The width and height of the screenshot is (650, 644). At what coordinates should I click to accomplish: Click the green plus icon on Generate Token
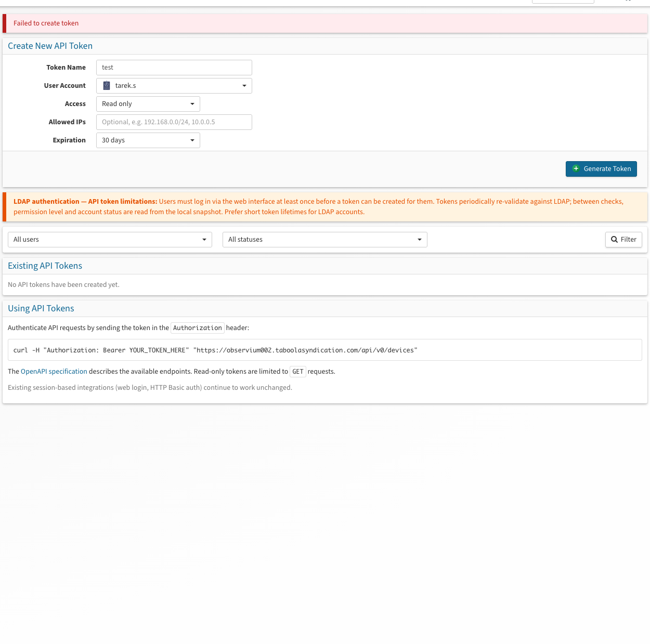coord(576,168)
